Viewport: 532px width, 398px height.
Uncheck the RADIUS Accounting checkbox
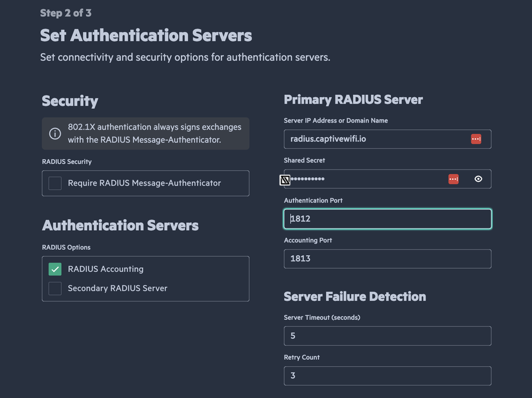coord(55,269)
